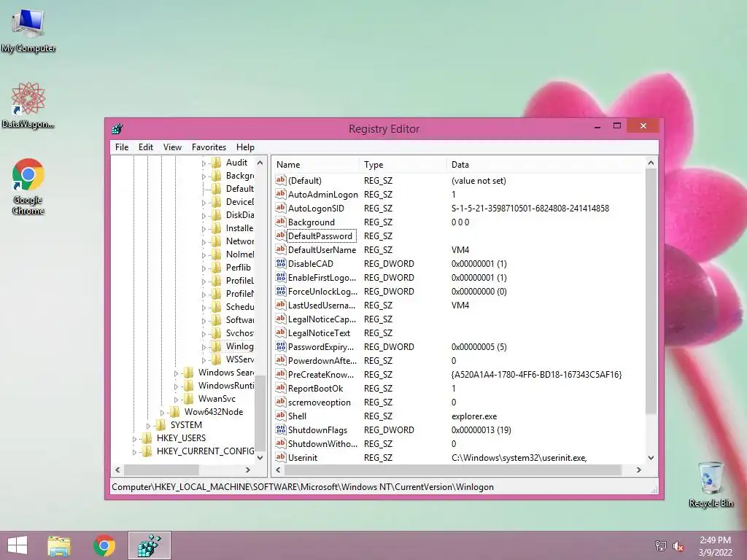747x560 pixels.
Task: Select the Windows Search key
Action: coord(226,373)
